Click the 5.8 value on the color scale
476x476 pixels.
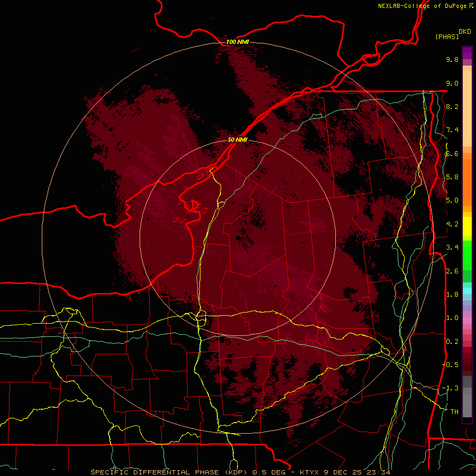tap(452, 177)
